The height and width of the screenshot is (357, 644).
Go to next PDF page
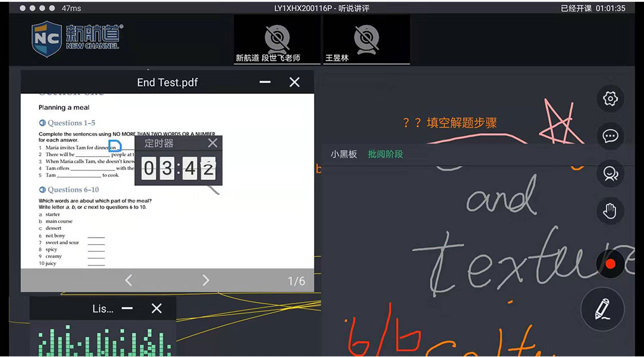pyautogui.click(x=206, y=280)
